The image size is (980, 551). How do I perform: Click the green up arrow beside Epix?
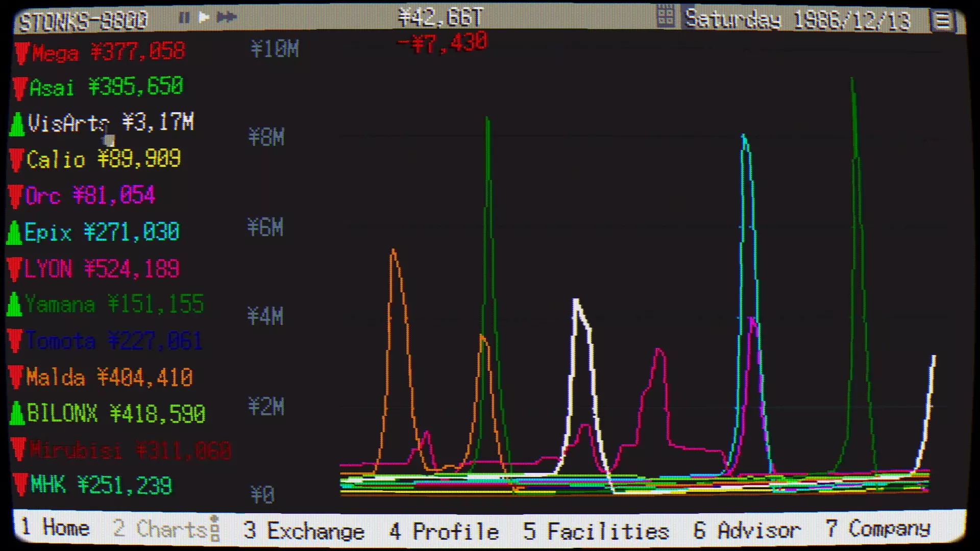[14, 233]
